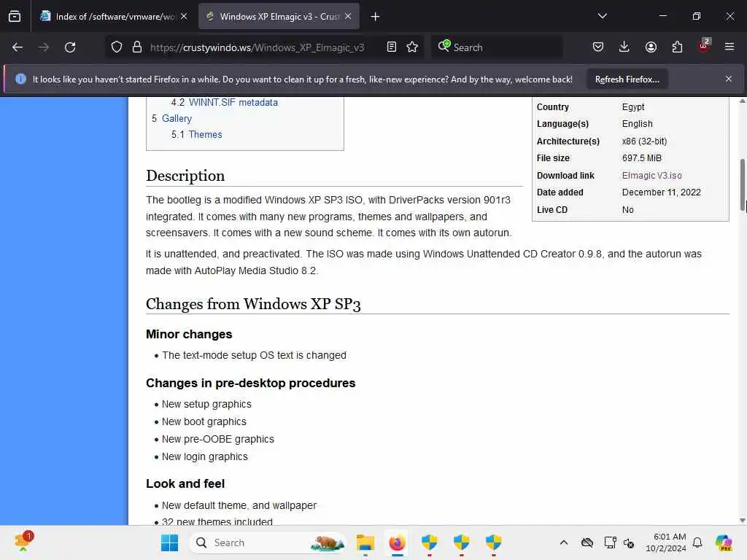The width and height of the screenshot is (747, 560).
Task: Open a new tab with plus button
Action: pos(375,17)
